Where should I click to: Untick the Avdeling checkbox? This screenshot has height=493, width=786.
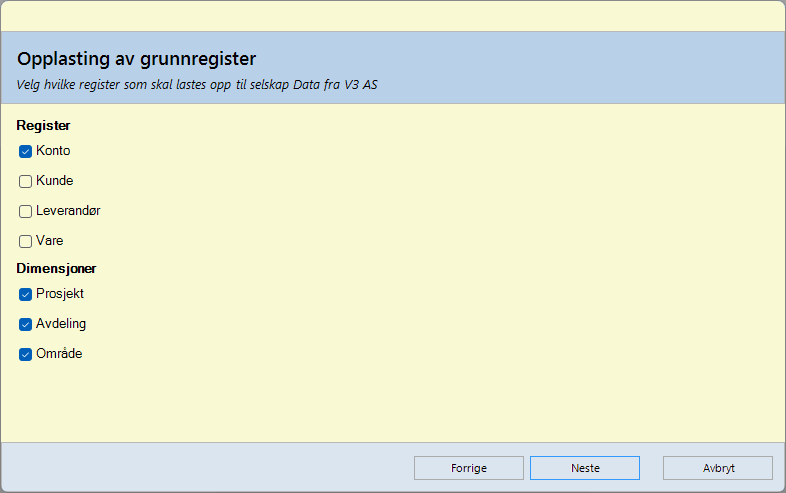[26, 325]
